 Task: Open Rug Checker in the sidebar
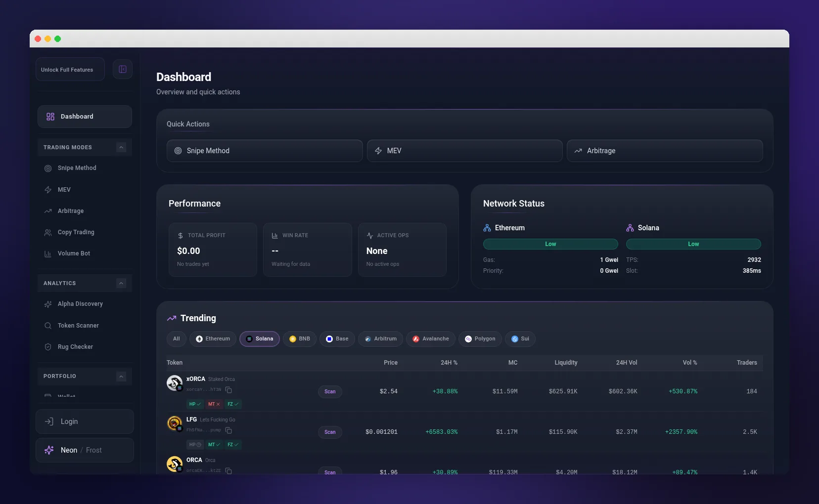pos(85,347)
